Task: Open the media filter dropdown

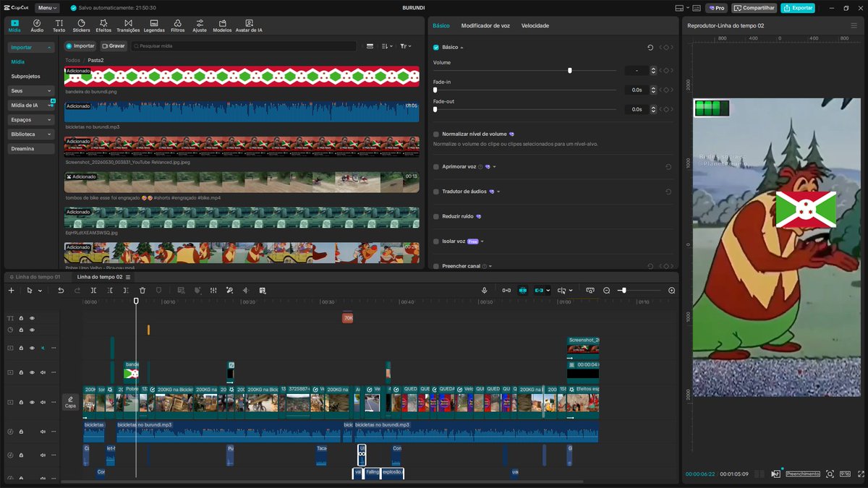Action: (406, 46)
